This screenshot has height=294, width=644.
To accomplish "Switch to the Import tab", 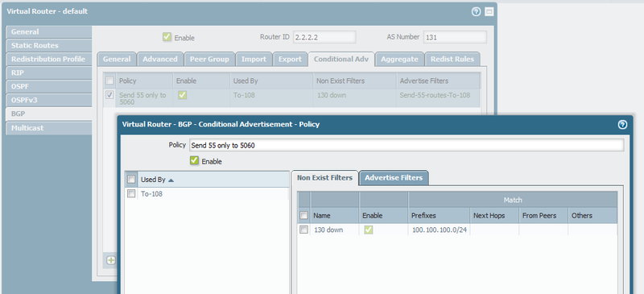I will [254, 60].
